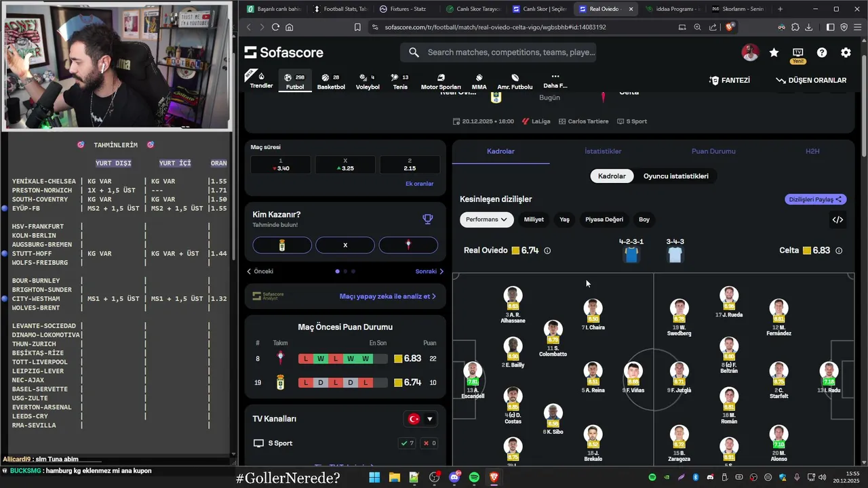Open the Ek oranlar link

[x=419, y=184]
